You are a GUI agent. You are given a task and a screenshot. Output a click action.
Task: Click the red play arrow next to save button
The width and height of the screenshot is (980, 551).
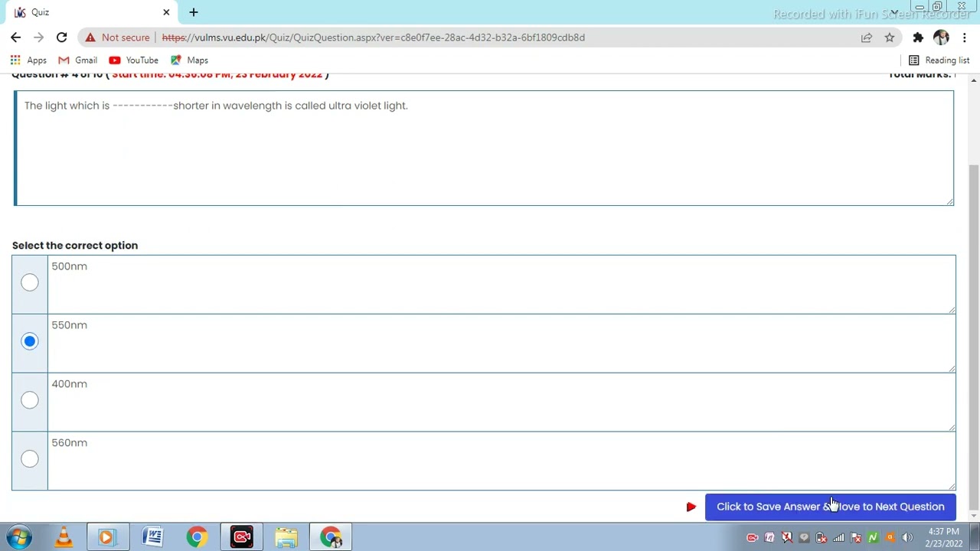tap(691, 507)
